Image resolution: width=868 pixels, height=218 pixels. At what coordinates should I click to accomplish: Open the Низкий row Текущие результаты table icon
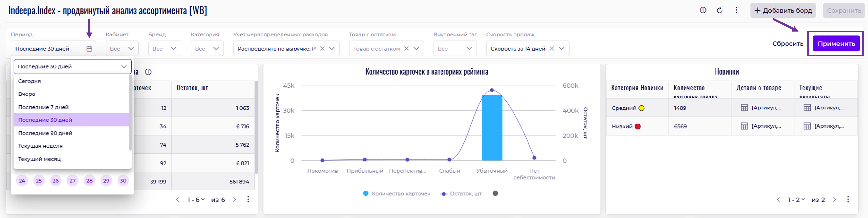pos(807,126)
